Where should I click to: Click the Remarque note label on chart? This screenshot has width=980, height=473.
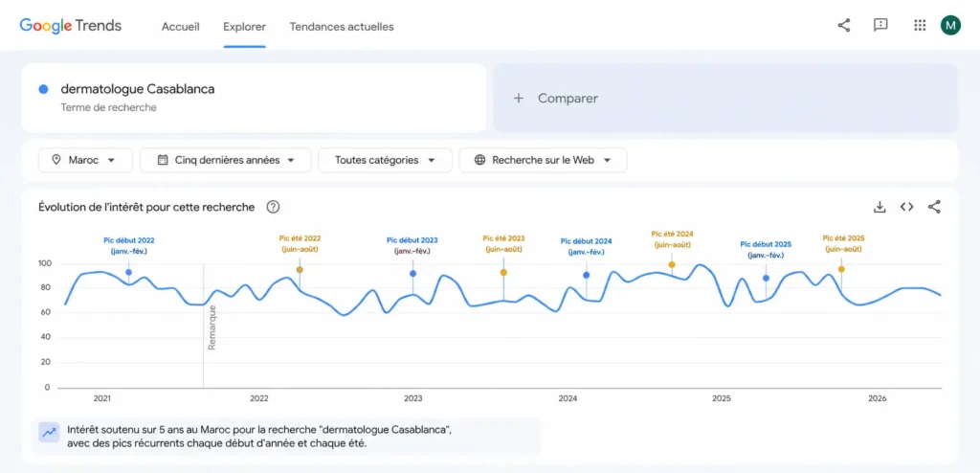point(212,327)
